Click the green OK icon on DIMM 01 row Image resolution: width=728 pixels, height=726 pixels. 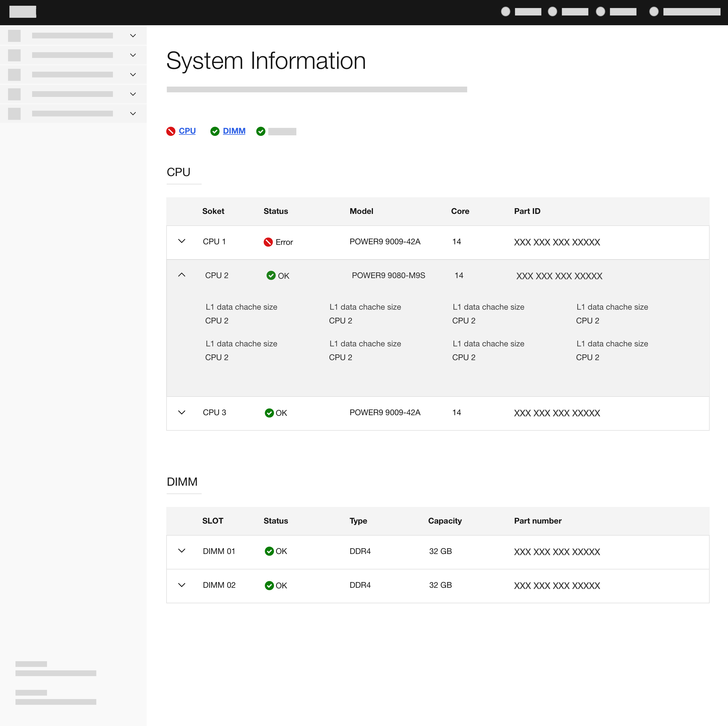click(x=269, y=551)
